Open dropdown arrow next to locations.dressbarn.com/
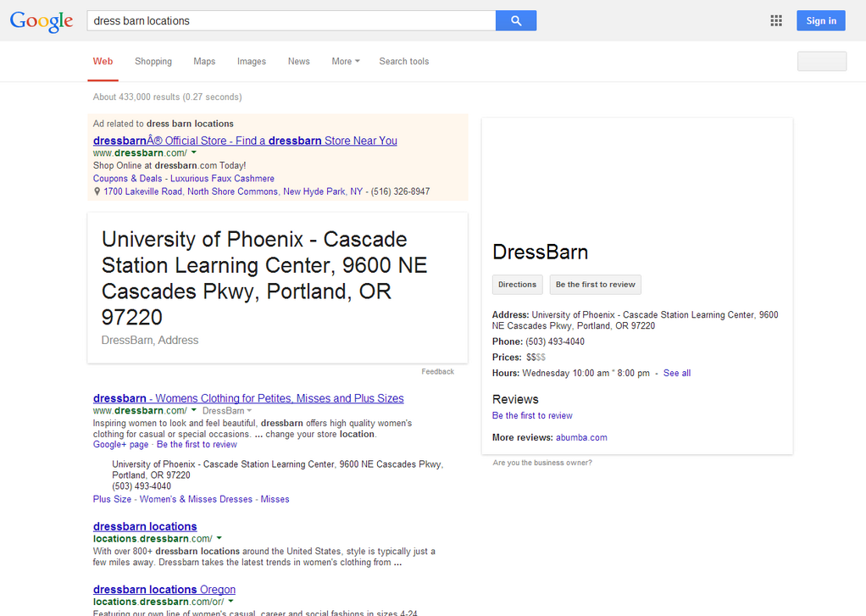This screenshot has width=866, height=616. (x=219, y=539)
